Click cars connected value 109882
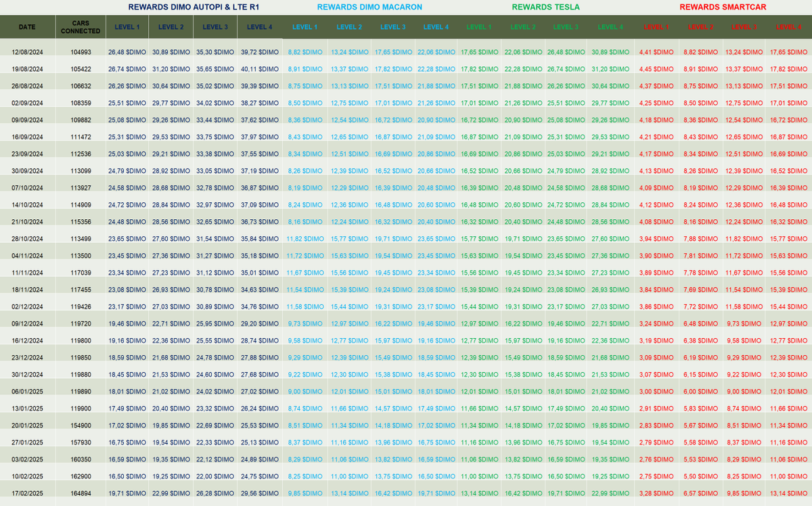 pos(81,120)
